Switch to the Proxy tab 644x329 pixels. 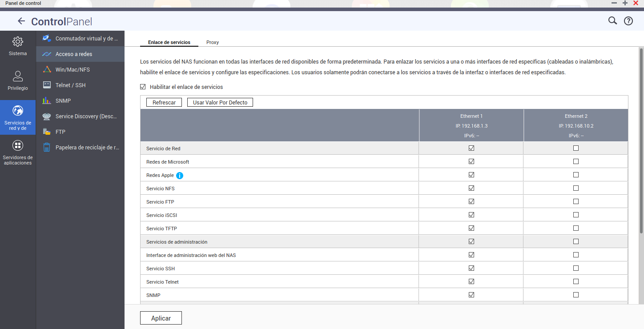point(213,42)
